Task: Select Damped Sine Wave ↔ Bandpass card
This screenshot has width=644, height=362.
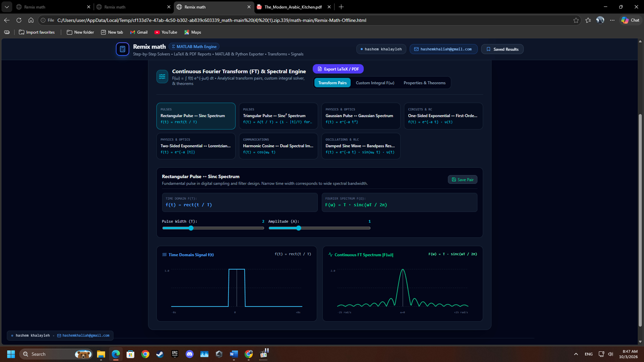Action: tap(361, 146)
